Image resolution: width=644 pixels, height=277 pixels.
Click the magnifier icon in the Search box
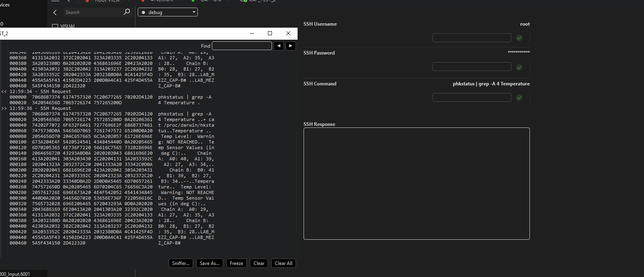[x=127, y=12]
